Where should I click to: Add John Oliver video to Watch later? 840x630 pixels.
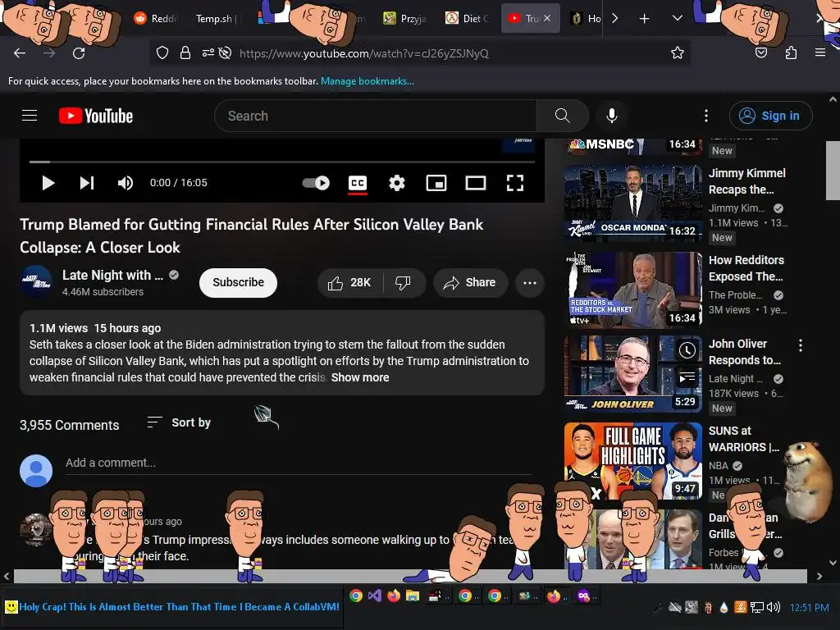coord(687,350)
